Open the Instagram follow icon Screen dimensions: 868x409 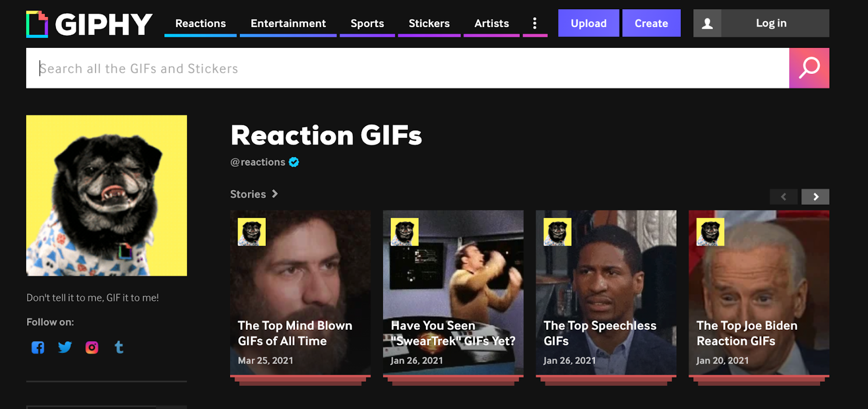pos(92,348)
